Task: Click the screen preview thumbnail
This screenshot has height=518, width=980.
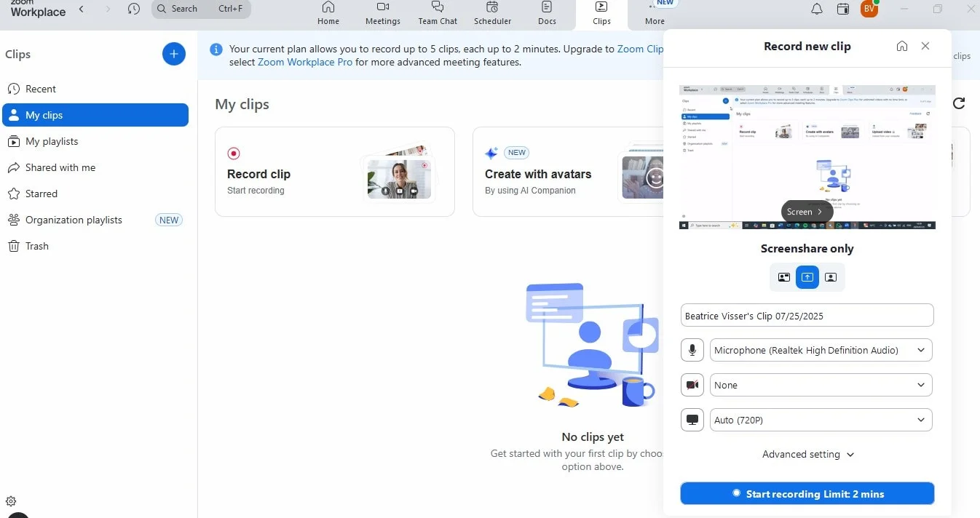Action: [807, 157]
